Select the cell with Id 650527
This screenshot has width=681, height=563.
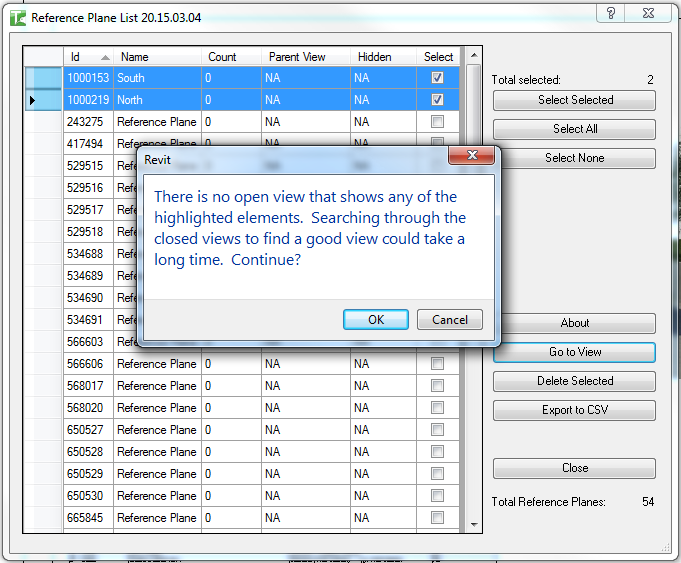pyautogui.click(x=89, y=430)
